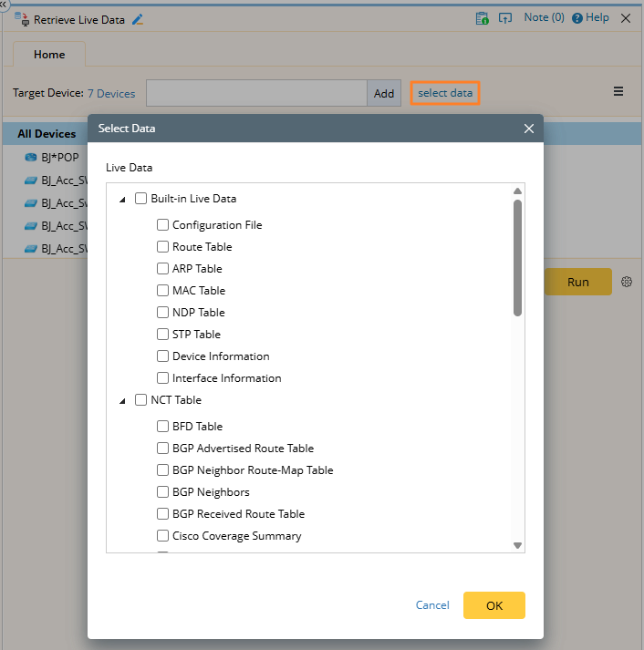
Task: Open Note (0) in the header
Action: pyautogui.click(x=544, y=18)
